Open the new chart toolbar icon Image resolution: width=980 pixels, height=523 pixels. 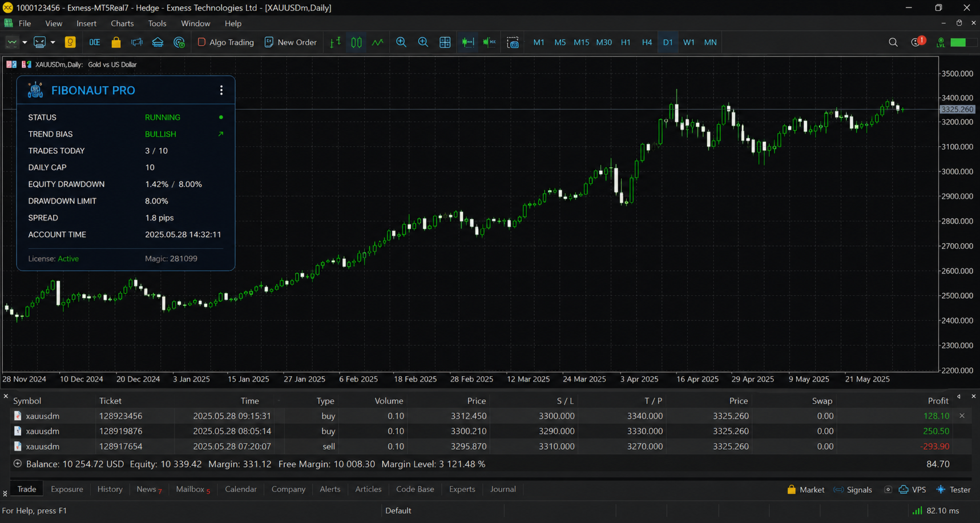tap(11, 42)
